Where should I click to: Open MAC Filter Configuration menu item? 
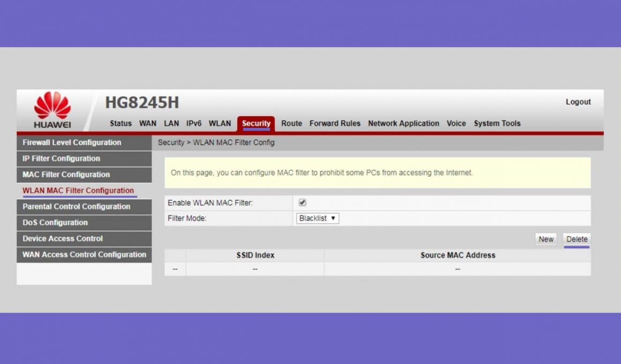(84, 175)
